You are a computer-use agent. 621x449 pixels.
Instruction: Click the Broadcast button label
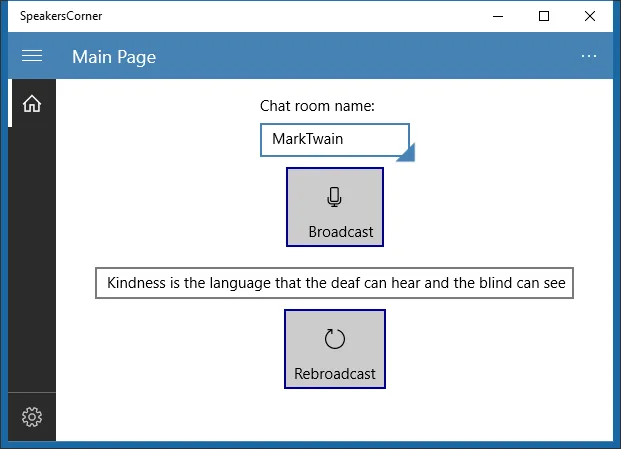coord(341,232)
